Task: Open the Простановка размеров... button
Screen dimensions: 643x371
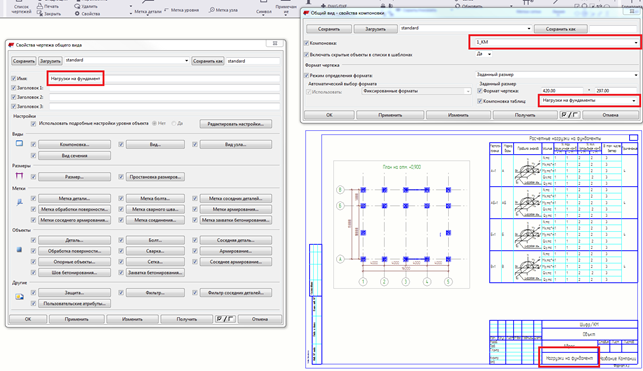Action: [155, 177]
